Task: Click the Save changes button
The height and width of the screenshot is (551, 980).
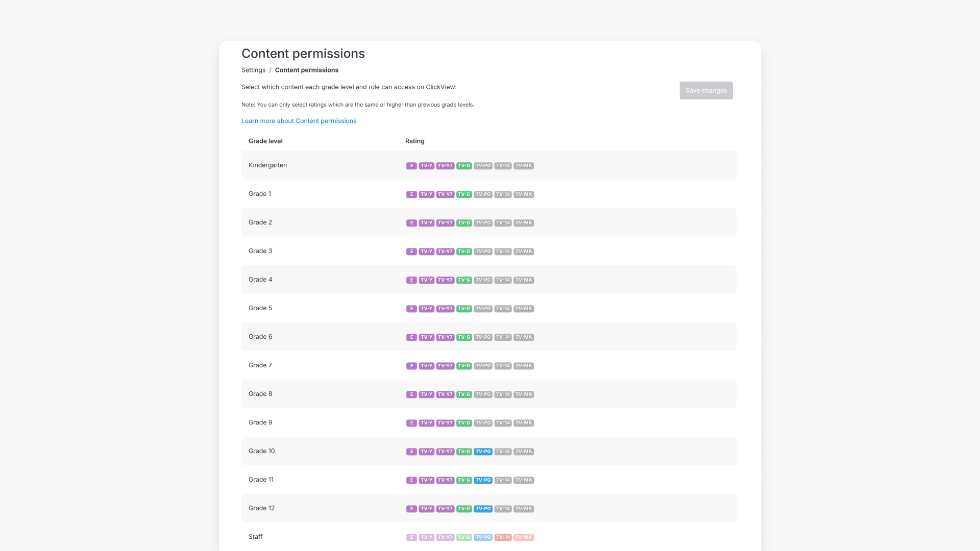Action: pyautogui.click(x=706, y=90)
